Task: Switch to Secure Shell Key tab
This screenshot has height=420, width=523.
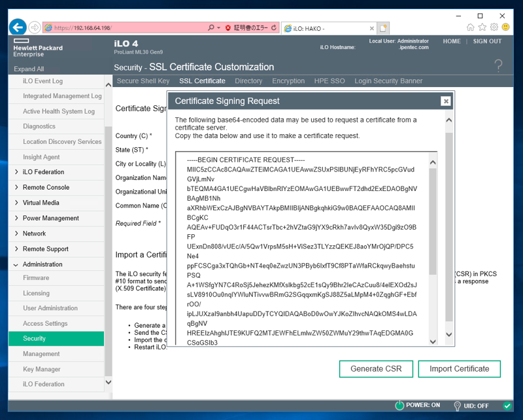Action: 143,81
